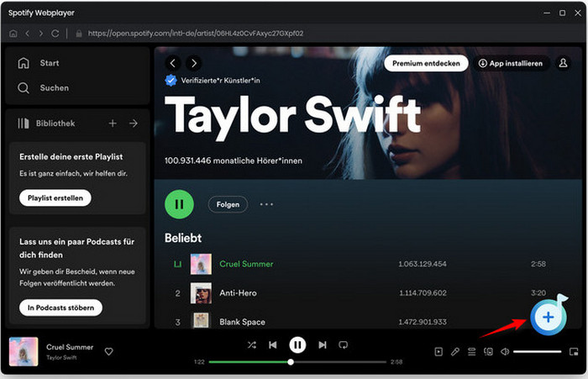Add new item with Bibliothek plus icon
588x379 pixels.
(x=113, y=123)
